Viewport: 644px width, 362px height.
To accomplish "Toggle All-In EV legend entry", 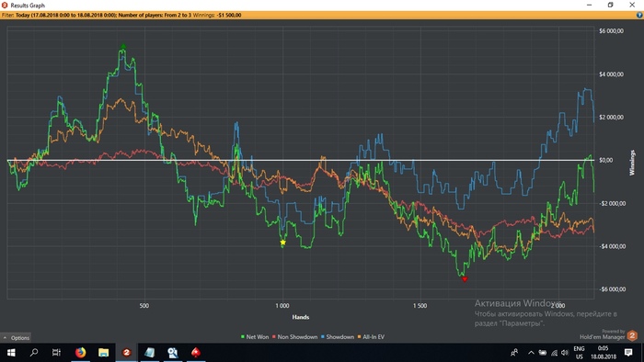I will [x=371, y=337].
